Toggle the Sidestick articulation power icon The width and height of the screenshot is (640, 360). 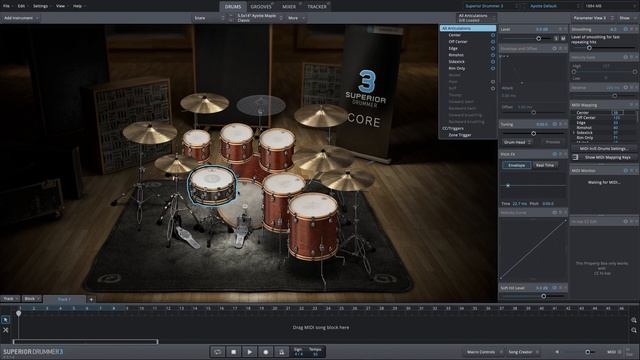pos(493,62)
